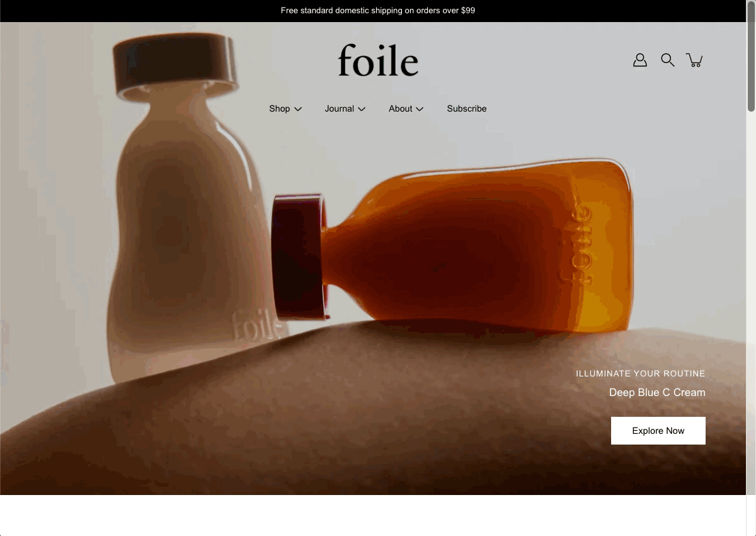Viewport: 756px width, 536px height.
Task: Click the scrollbar track below the thumb
Action: click(751, 322)
